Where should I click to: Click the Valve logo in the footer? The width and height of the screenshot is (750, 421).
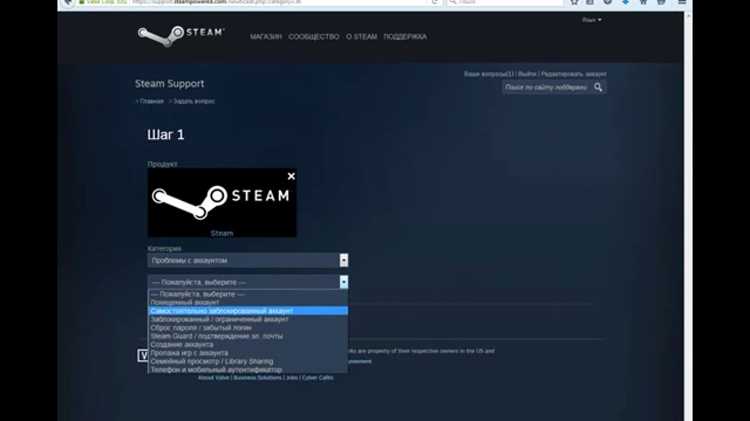click(x=143, y=355)
